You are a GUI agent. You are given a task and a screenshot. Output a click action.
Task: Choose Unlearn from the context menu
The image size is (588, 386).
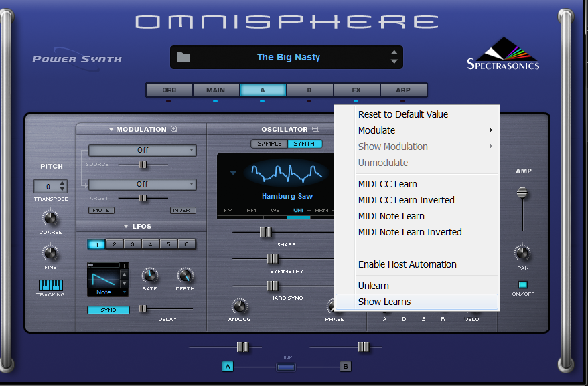click(417, 286)
